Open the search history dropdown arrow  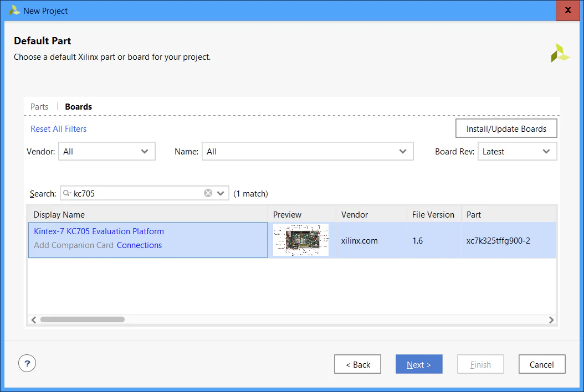[x=221, y=193]
